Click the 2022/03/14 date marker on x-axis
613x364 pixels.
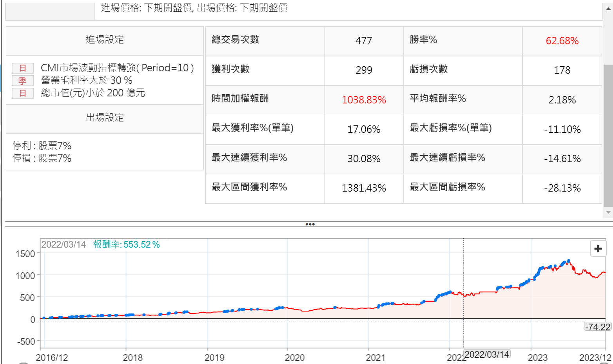[x=487, y=355]
